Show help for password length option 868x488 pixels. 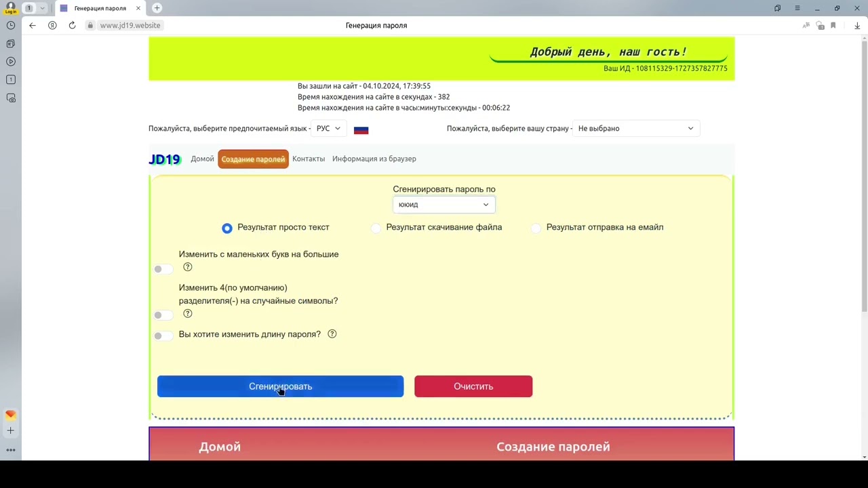pyautogui.click(x=332, y=334)
